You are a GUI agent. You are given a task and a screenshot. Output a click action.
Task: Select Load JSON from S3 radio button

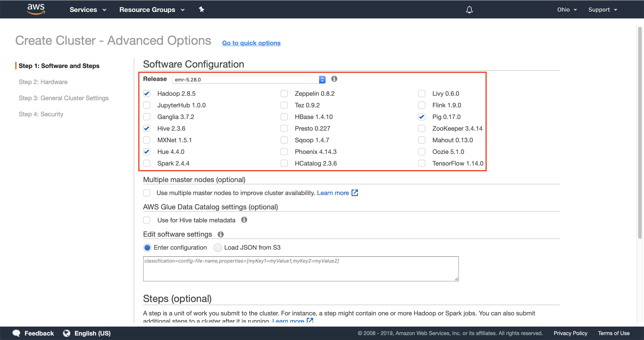217,247
